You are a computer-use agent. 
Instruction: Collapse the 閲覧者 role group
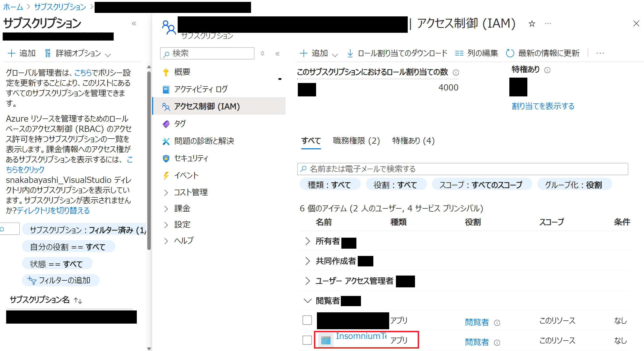pyautogui.click(x=307, y=301)
